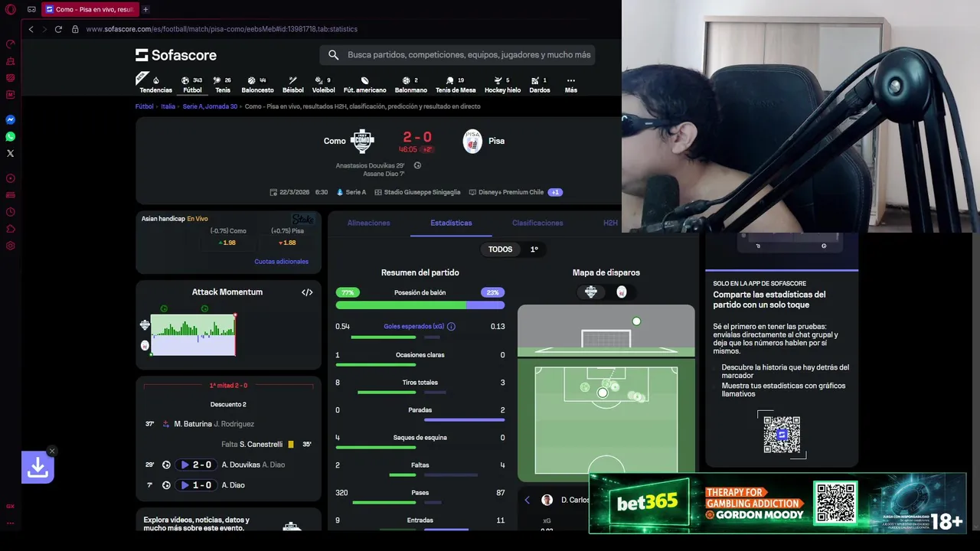Click the Italia breadcrumb link
Image resolution: width=980 pixels, height=551 pixels.
[168, 106]
